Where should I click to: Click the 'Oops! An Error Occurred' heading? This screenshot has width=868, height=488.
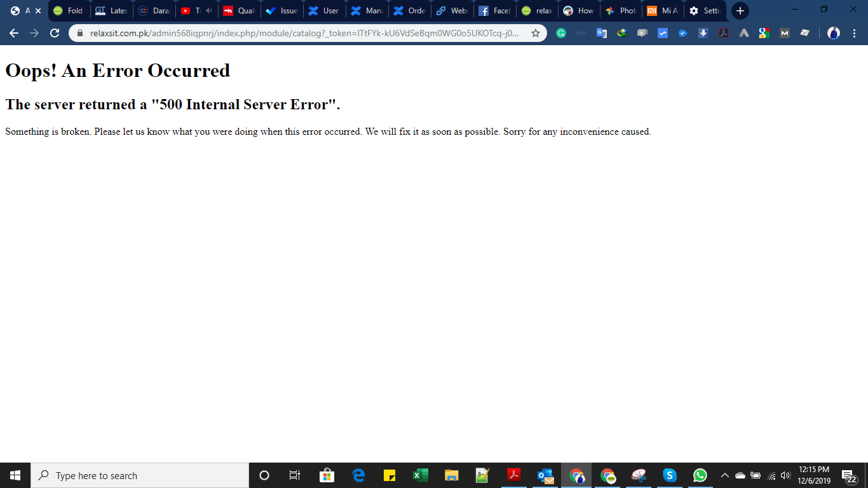point(118,71)
